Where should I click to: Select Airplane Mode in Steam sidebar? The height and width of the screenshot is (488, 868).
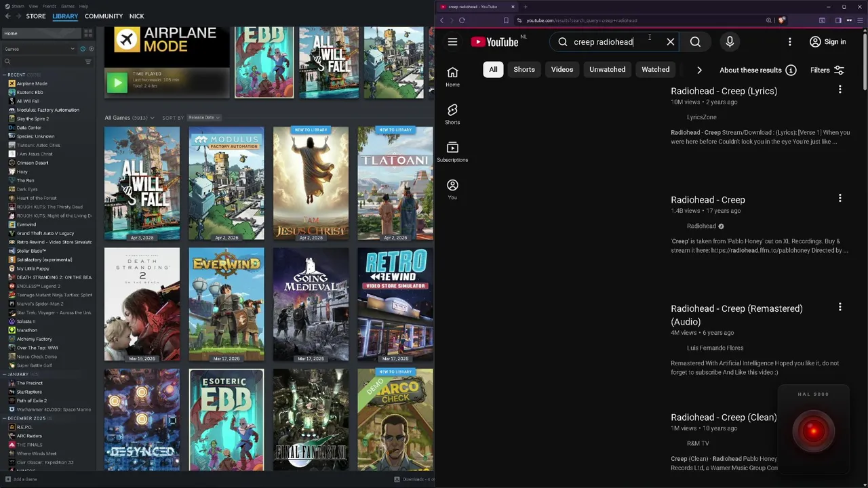(x=32, y=83)
